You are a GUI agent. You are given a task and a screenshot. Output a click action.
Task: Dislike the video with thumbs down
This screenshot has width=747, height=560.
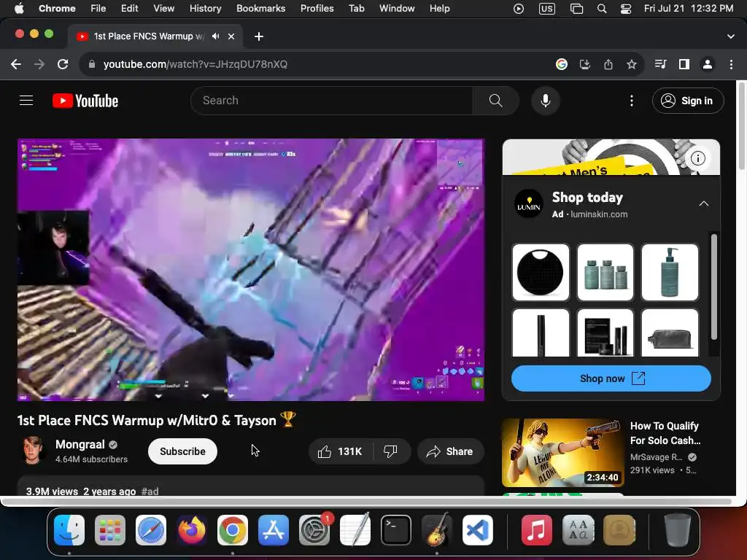(391, 451)
